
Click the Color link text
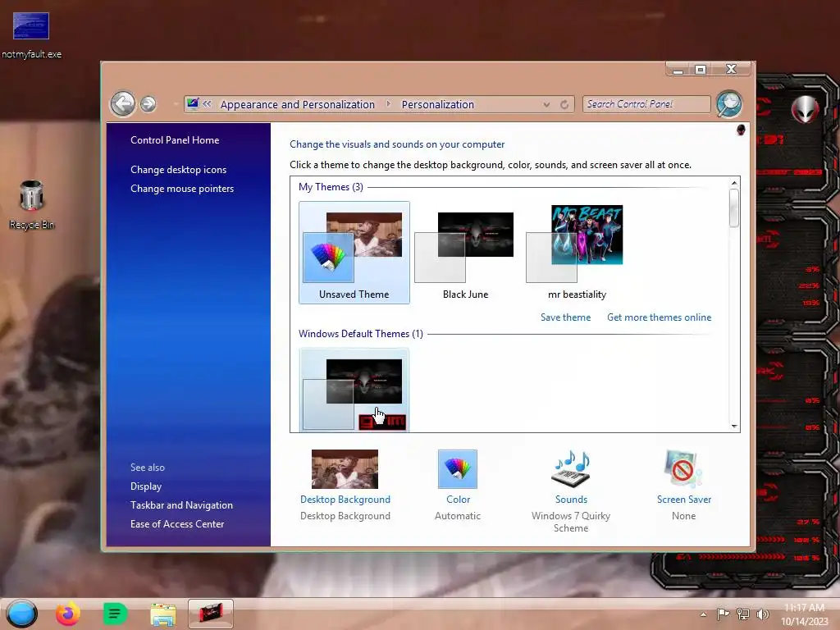[458, 500]
